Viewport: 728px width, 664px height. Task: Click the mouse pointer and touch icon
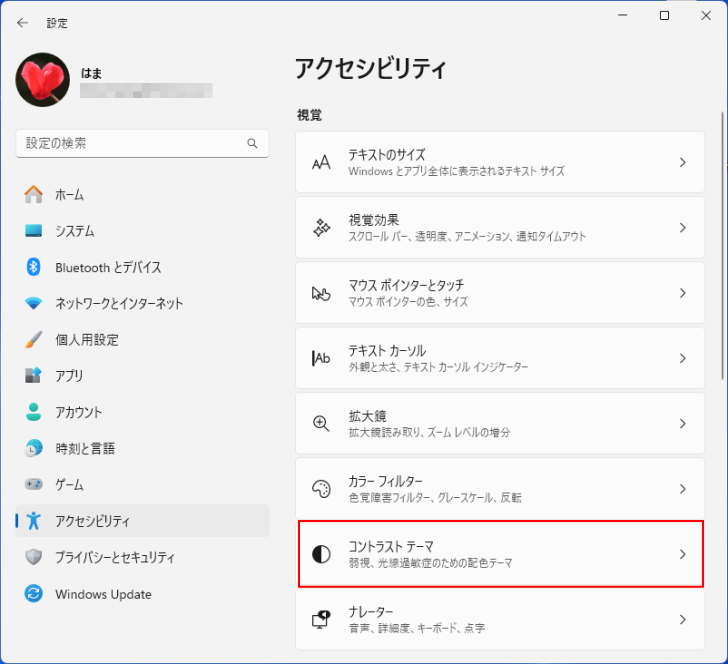coord(321,293)
